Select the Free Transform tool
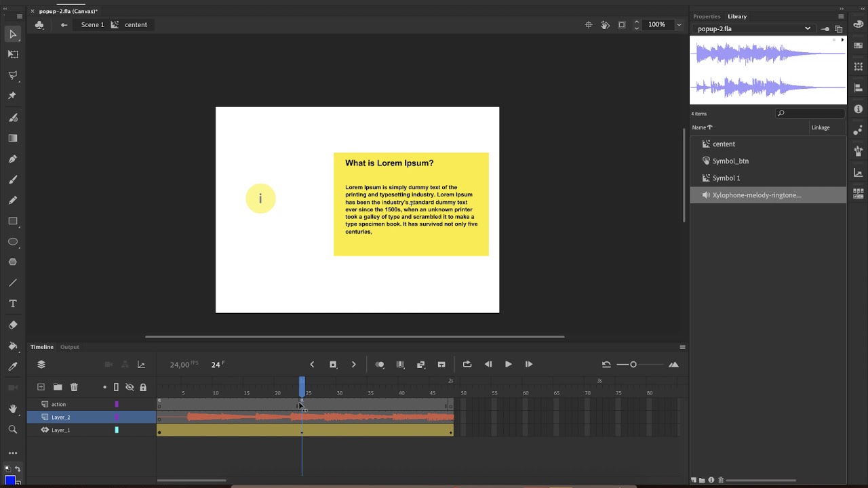The image size is (868, 488). click(13, 54)
